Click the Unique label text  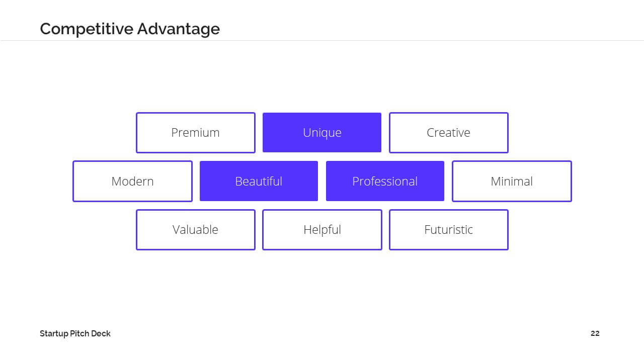322,133
